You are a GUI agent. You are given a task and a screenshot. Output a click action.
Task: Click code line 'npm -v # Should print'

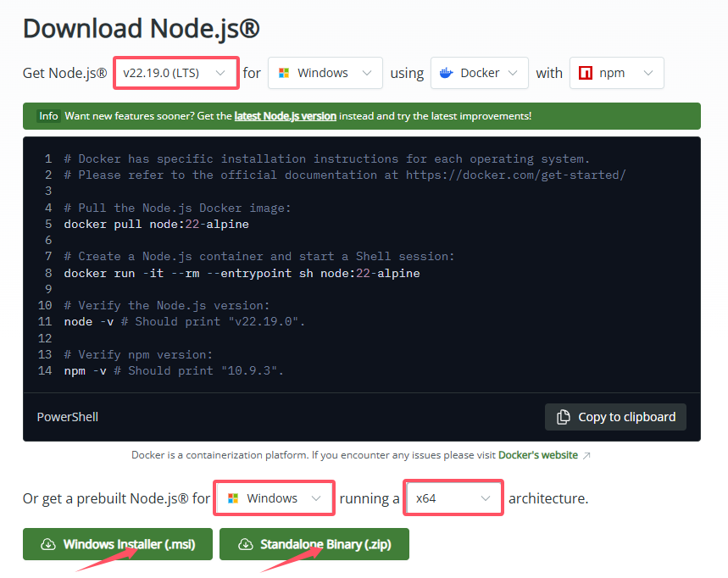click(174, 370)
